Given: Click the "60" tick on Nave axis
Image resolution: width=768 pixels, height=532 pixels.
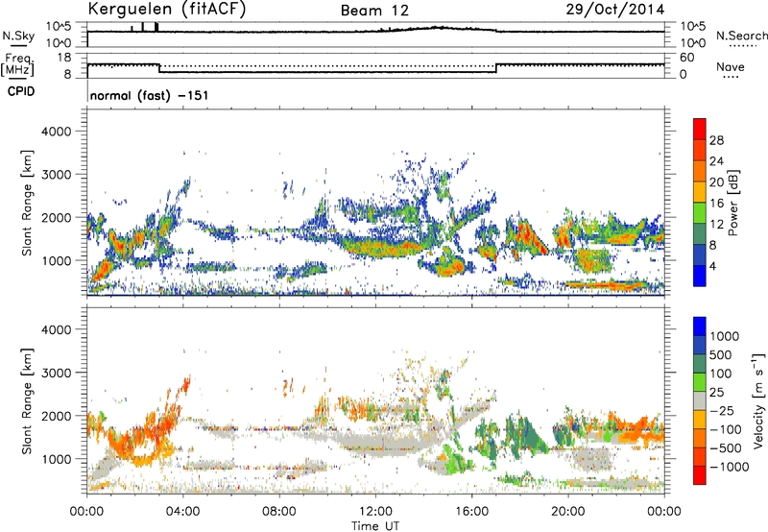Looking at the screenshot, I should (x=686, y=58).
